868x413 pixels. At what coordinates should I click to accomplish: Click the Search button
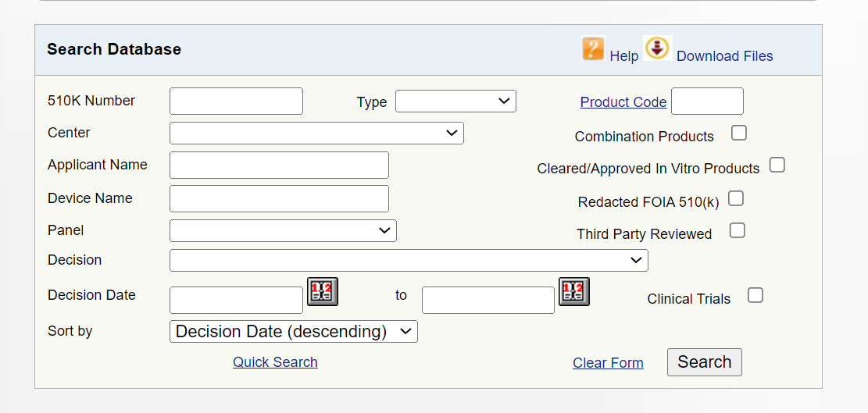pyautogui.click(x=704, y=362)
